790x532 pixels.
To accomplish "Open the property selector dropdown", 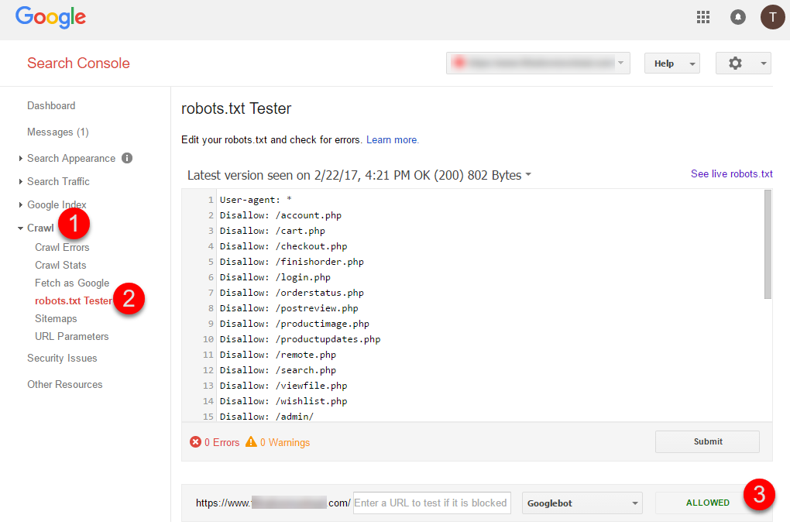I will (x=538, y=63).
